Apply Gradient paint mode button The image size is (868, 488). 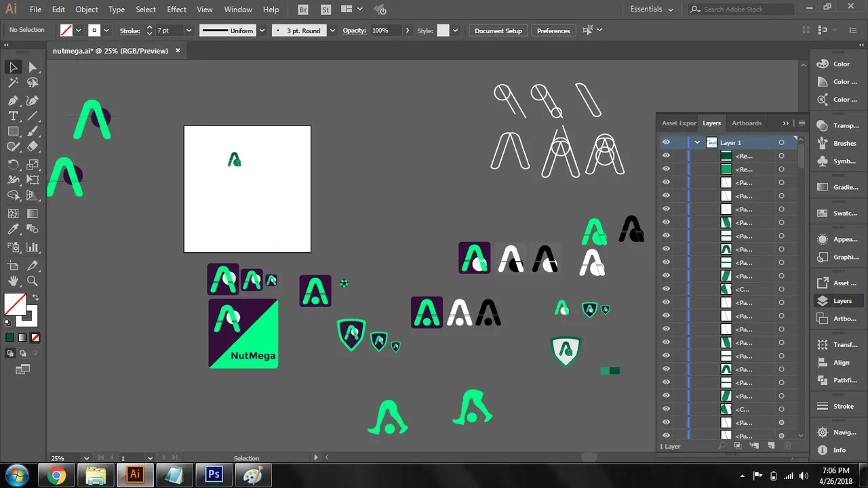pyautogui.click(x=22, y=338)
